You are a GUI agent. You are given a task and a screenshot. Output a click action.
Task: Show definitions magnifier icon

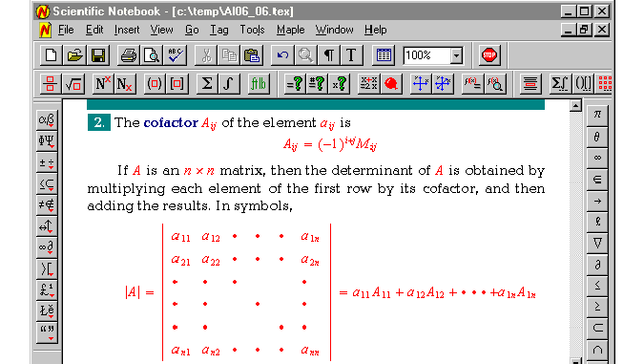(x=494, y=84)
